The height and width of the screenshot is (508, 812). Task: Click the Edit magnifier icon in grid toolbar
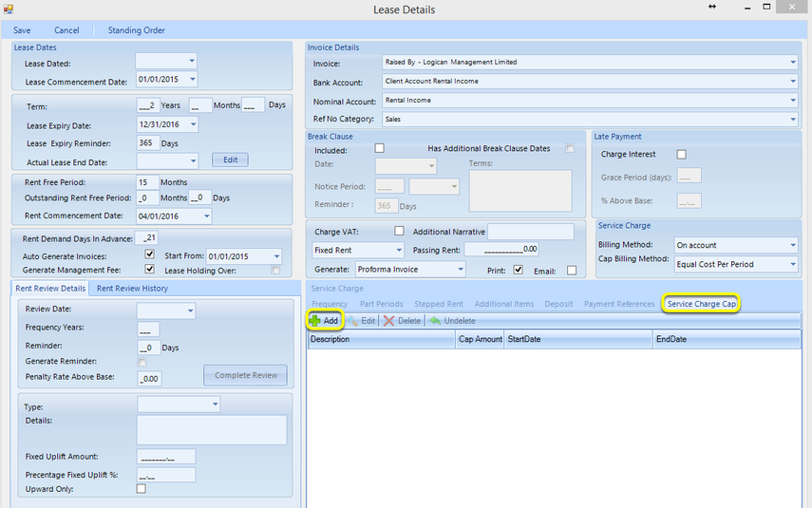(353, 321)
